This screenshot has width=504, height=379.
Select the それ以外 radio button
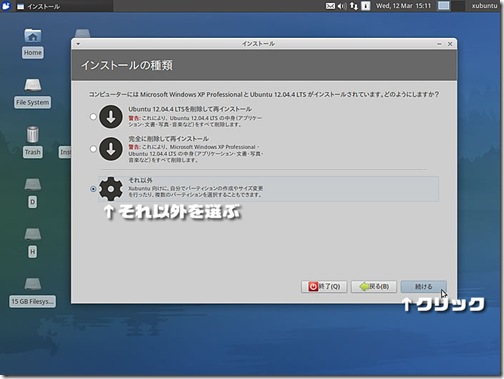(93, 189)
